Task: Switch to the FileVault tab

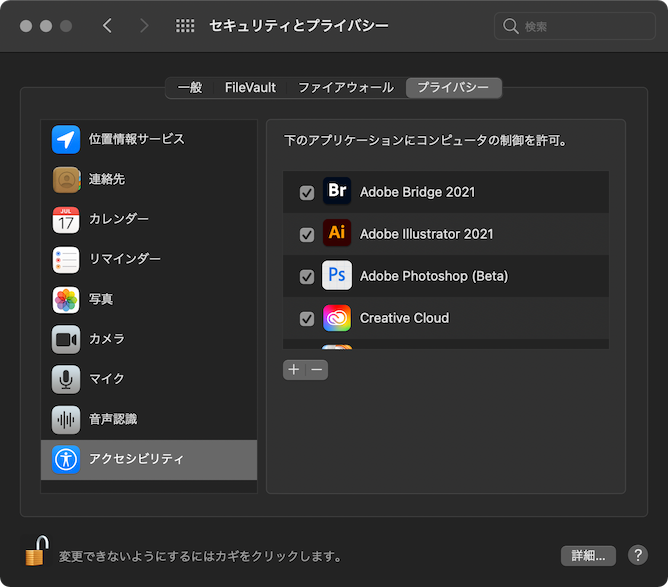Action: (250, 88)
